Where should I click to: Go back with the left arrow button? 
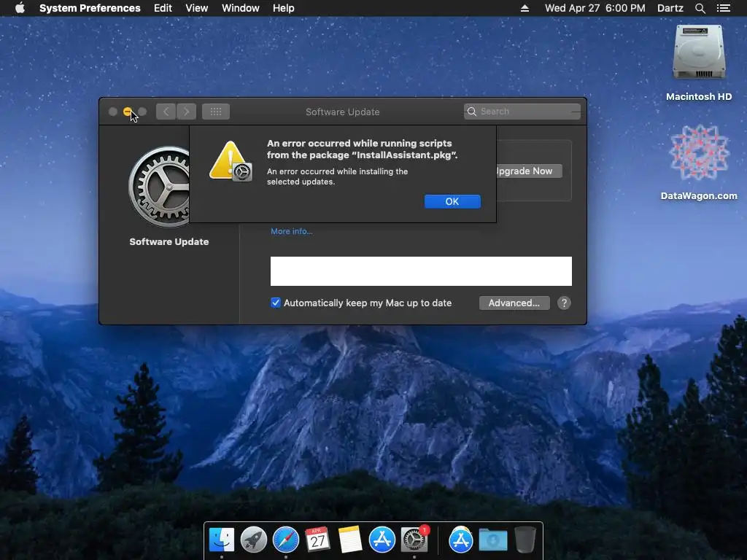point(166,112)
